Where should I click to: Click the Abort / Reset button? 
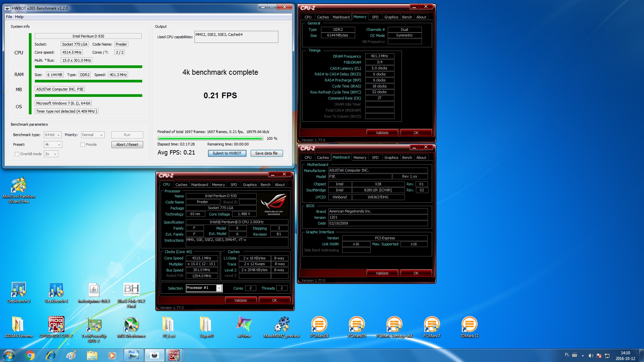[127, 144]
